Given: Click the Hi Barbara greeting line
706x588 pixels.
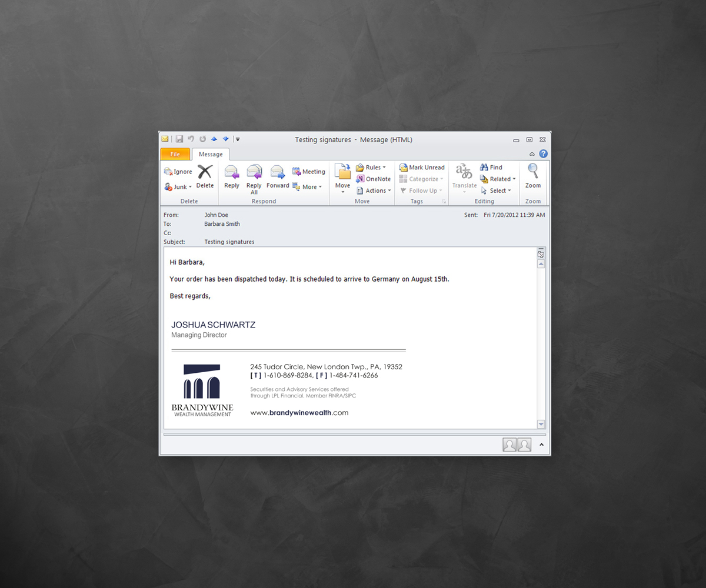Looking at the screenshot, I should pos(187,262).
